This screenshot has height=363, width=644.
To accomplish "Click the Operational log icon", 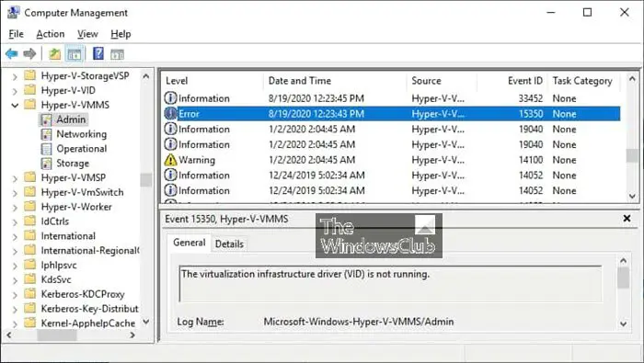I will pos(46,149).
